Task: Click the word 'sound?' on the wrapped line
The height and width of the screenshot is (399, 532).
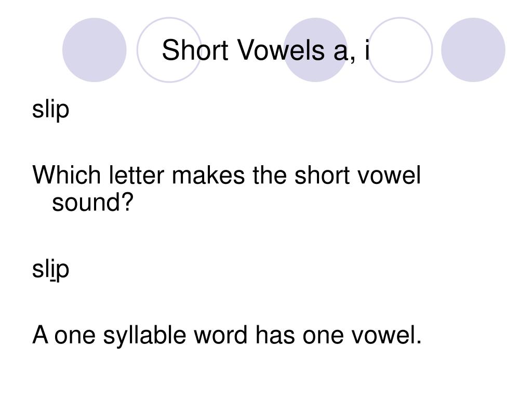Action: point(92,202)
